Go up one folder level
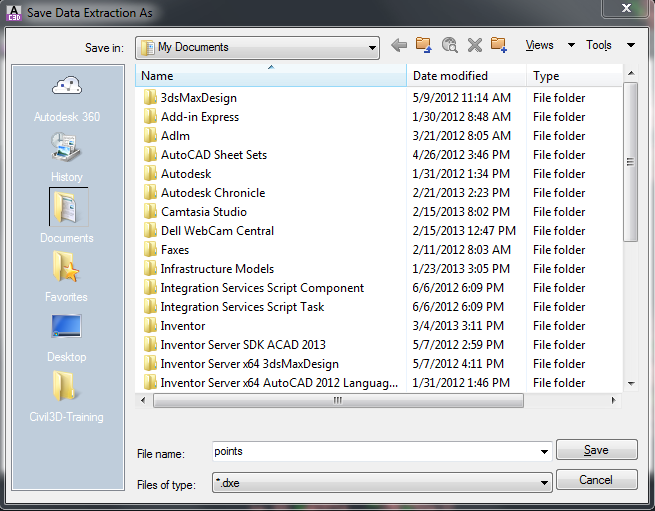This screenshot has height=511, width=655. point(424,45)
